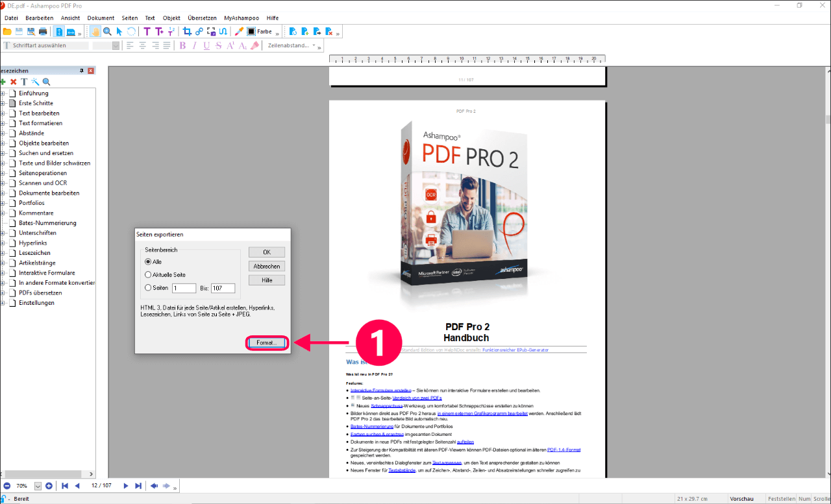
Task: Expand the Kommentare bookmark
Action: click(3, 213)
